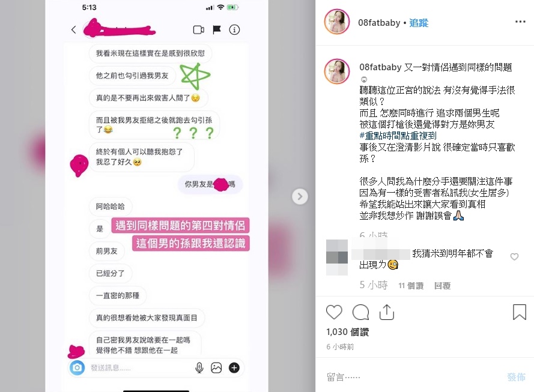Like the comment with the small heart
Viewport: 534px width, 392px height.
[x=514, y=257]
